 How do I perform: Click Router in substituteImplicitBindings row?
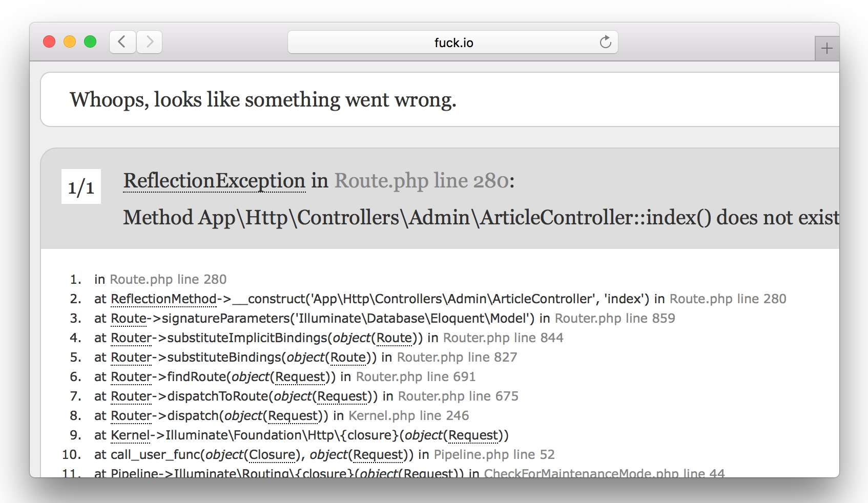pos(131,338)
